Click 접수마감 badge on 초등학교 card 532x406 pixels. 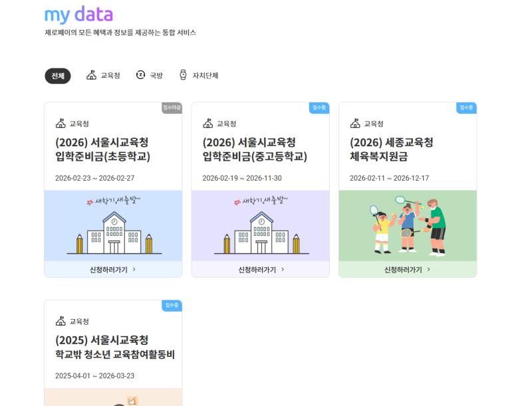coord(172,108)
